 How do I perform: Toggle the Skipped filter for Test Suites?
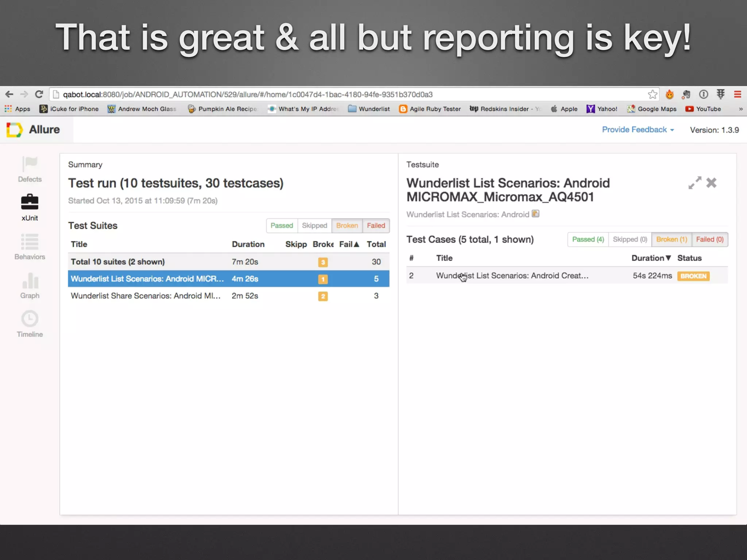[x=314, y=226]
